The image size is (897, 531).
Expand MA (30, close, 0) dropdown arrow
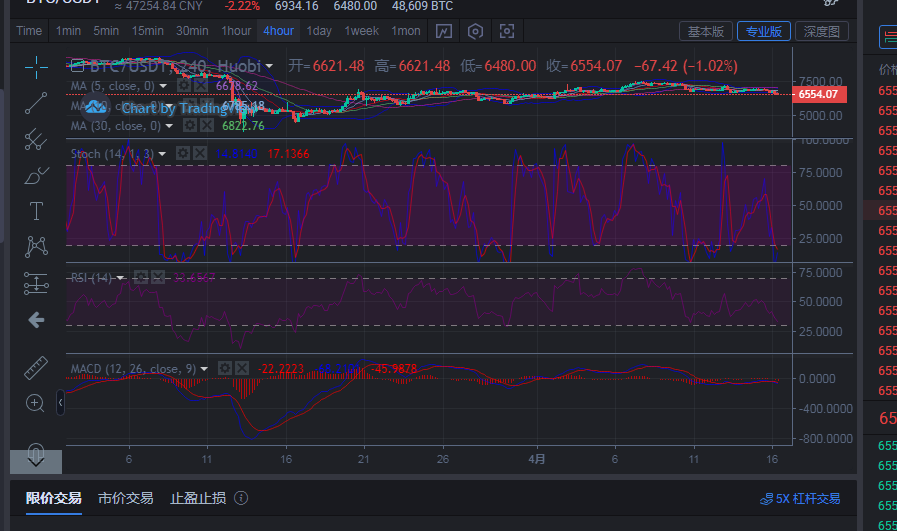(x=169, y=125)
